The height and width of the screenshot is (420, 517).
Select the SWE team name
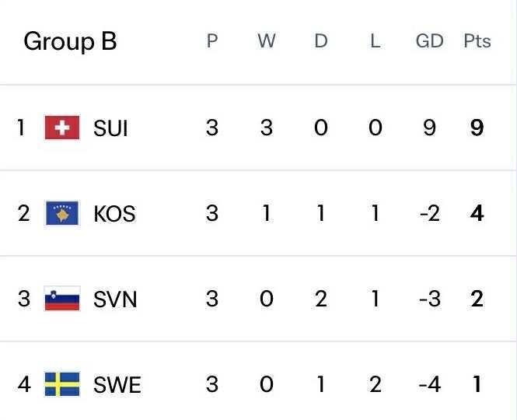(117, 385)
